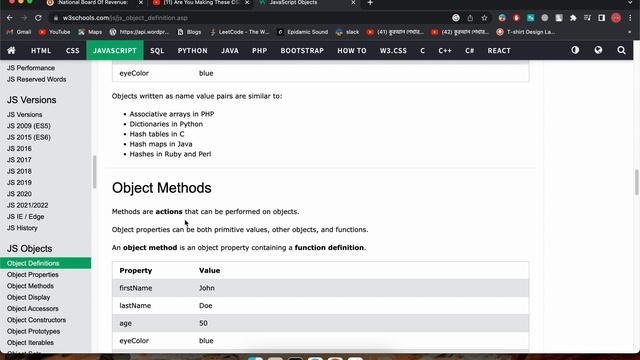The width and height of the screenshot is (640, 360).
Task: Select Object Definitions in the sidebar
Action: [x=45, y=263]
